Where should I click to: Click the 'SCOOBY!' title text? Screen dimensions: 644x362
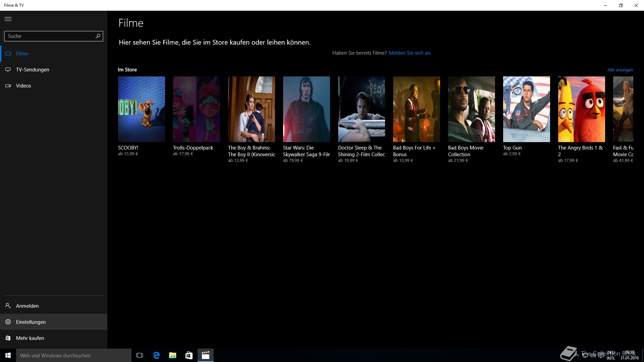click(128, 148)
